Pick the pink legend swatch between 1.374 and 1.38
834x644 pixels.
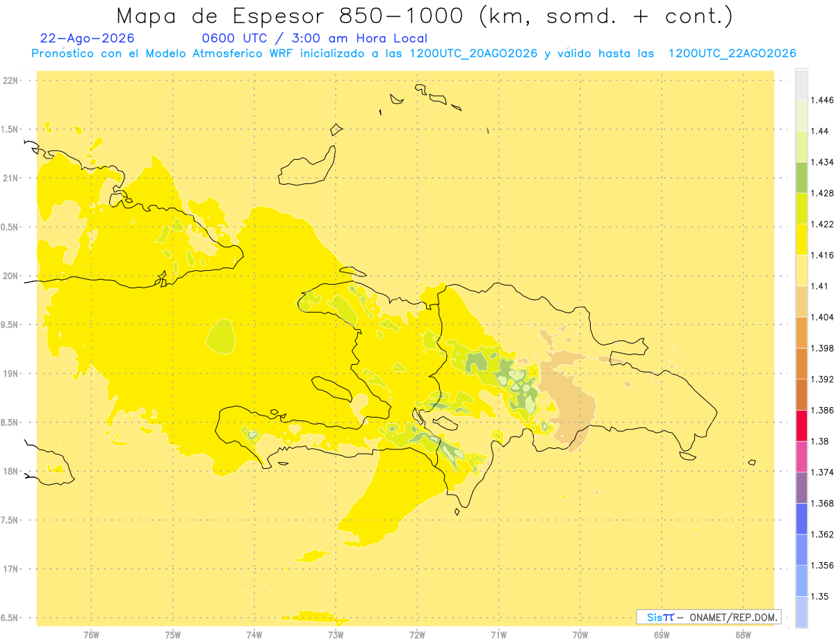801,456
